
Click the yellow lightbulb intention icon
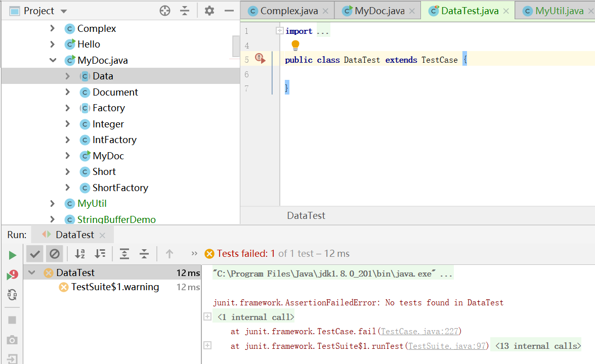[x=295, y=45]
